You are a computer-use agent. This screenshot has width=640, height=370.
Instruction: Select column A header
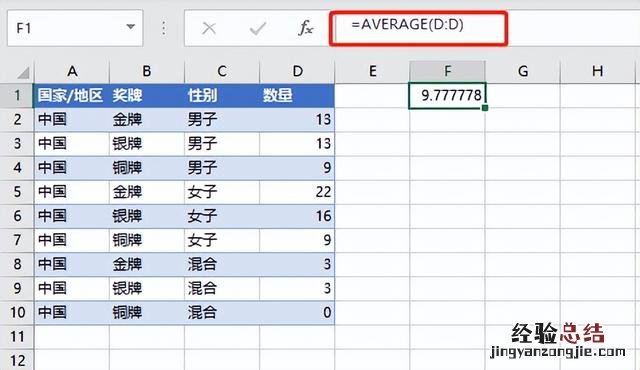72,72
